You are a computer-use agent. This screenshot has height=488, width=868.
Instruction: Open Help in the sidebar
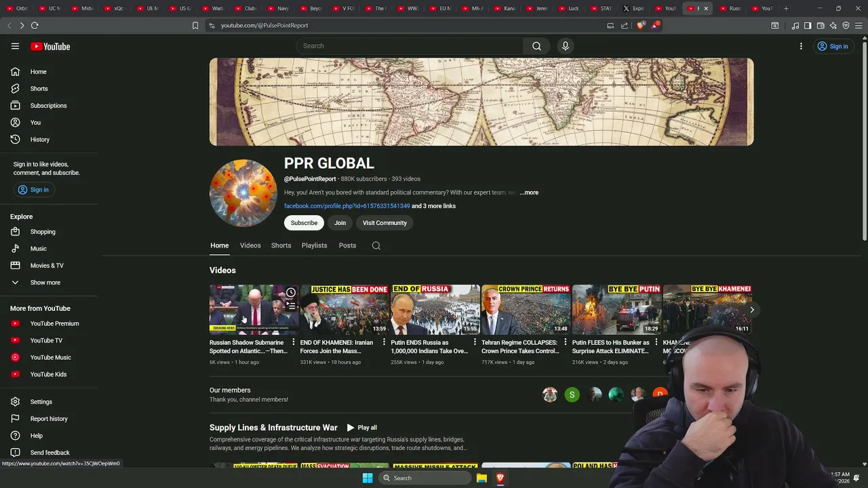(x=49, y=436)
